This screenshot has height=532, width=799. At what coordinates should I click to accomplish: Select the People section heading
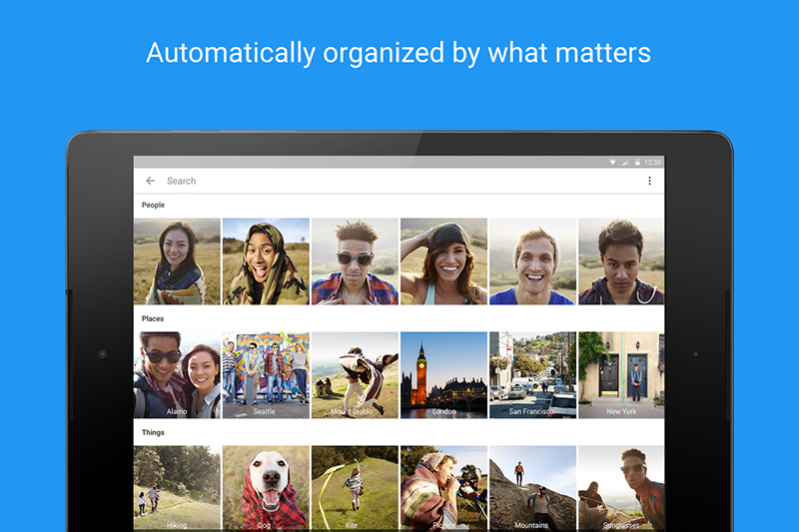coord(153,205)
